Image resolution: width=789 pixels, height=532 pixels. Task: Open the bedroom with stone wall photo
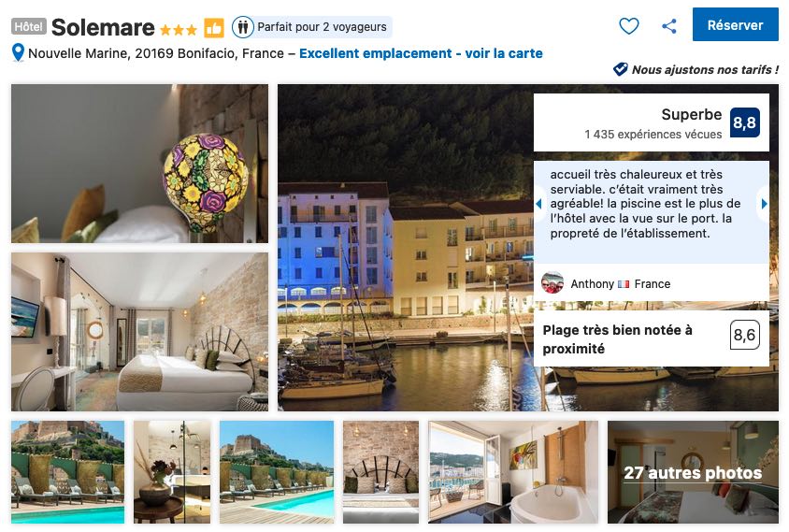click(140, 332)
